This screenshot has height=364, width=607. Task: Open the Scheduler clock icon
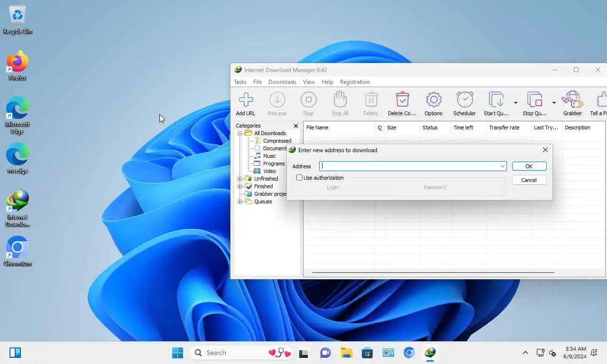point(465,100)
